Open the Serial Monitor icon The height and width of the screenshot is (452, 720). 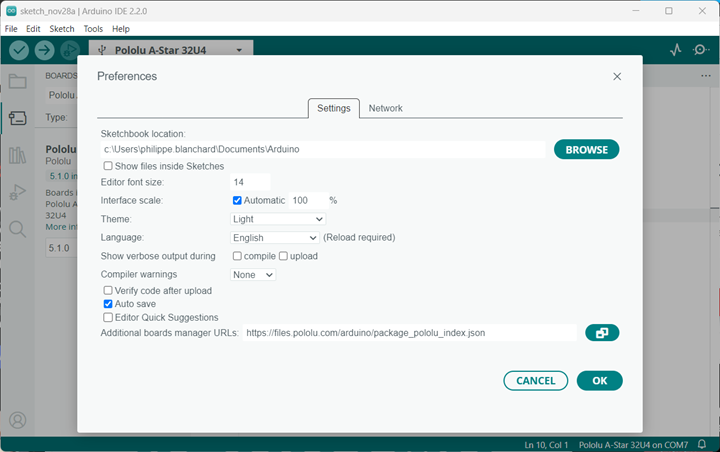tap(701, 50)
